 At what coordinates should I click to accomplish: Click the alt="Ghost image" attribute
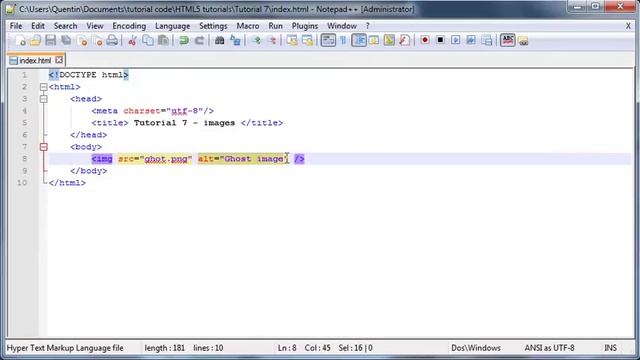click(243, 159)
